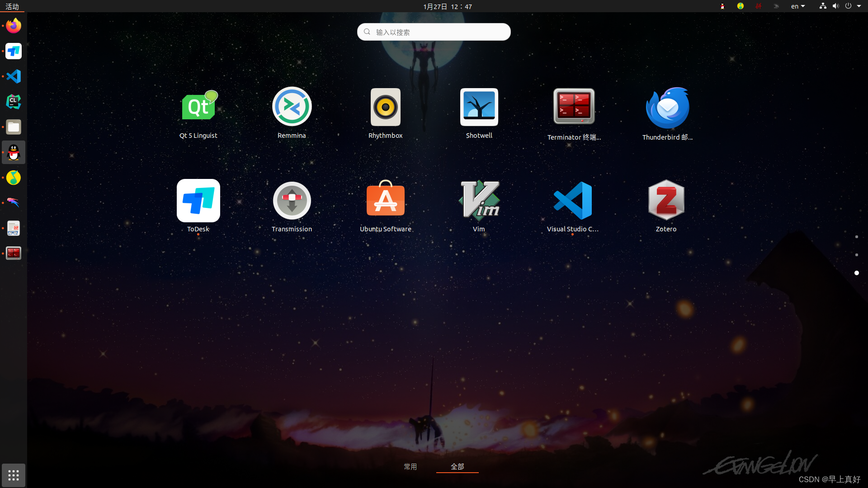The height and width of the screenshot is (488, 868).
Task: Expand the system menu arrow beside the power icon
Action: click(859, 6)
